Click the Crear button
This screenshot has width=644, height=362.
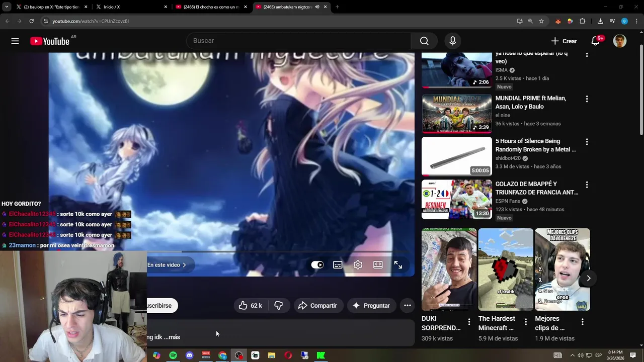coord(564,41)
